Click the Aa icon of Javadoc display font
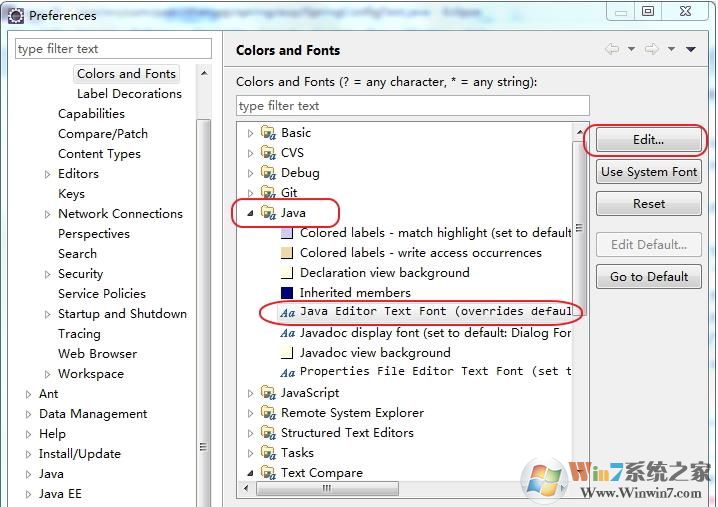This screenshot has width=718, height=507. click(x=288, y=333)
